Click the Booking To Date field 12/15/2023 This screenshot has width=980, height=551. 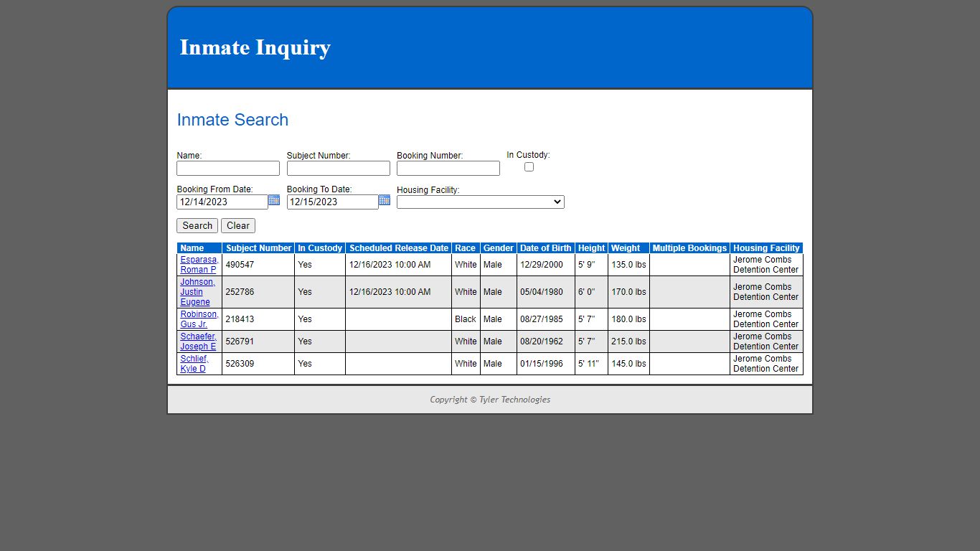coord(333,202)
